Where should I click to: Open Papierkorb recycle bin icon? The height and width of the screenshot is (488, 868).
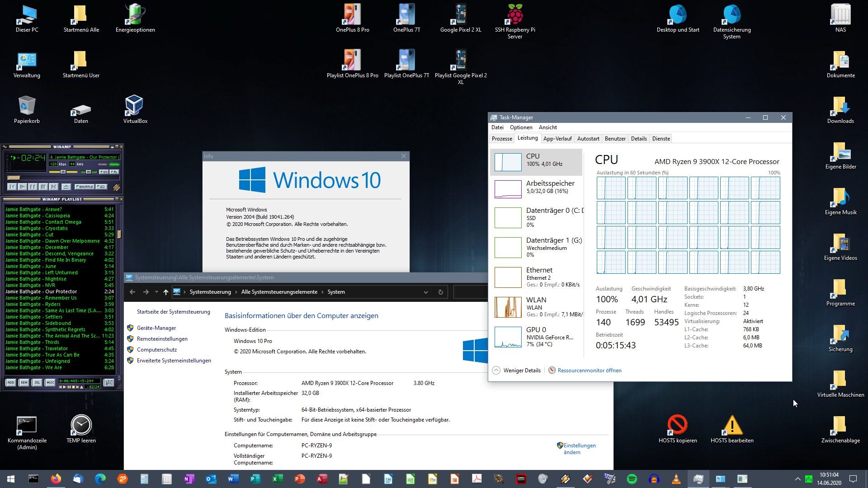27,109
